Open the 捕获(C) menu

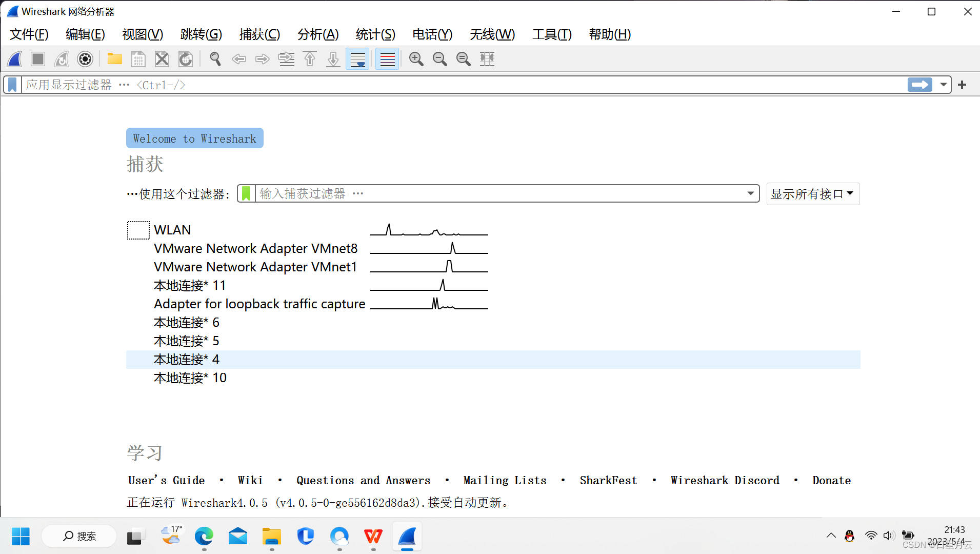coord(259,34)
